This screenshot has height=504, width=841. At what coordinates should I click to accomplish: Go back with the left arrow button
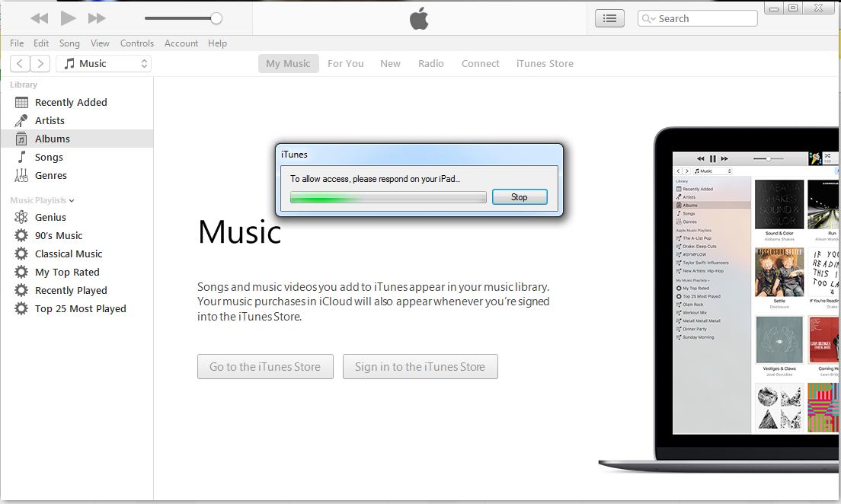[x=20, y=63]
